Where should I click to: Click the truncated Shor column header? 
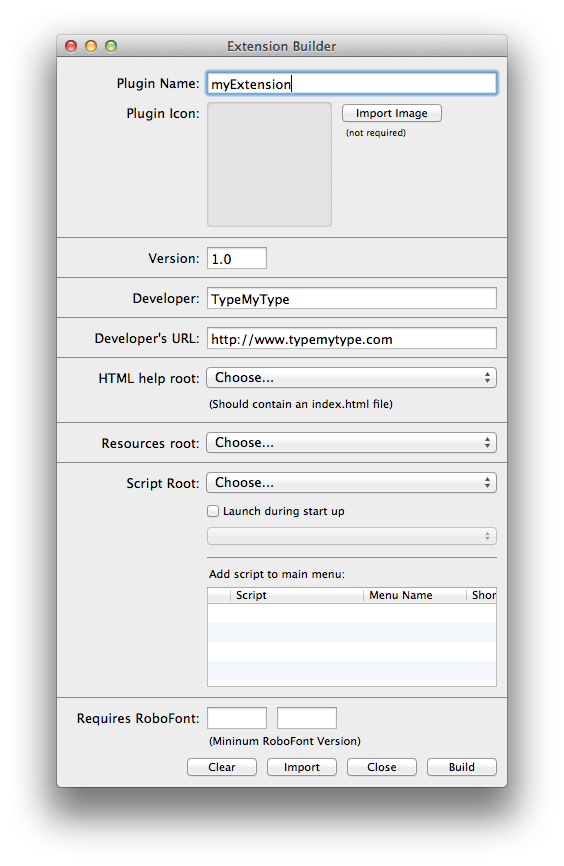482,595
